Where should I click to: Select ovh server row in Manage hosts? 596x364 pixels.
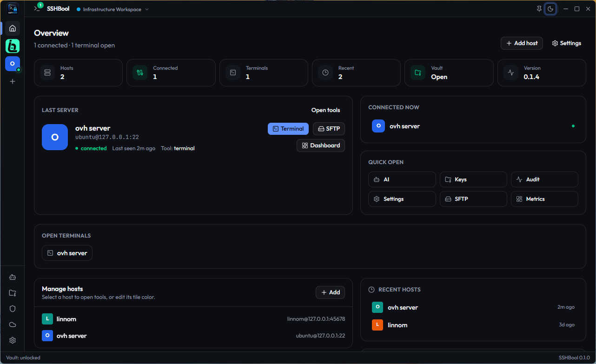[193, 336]
